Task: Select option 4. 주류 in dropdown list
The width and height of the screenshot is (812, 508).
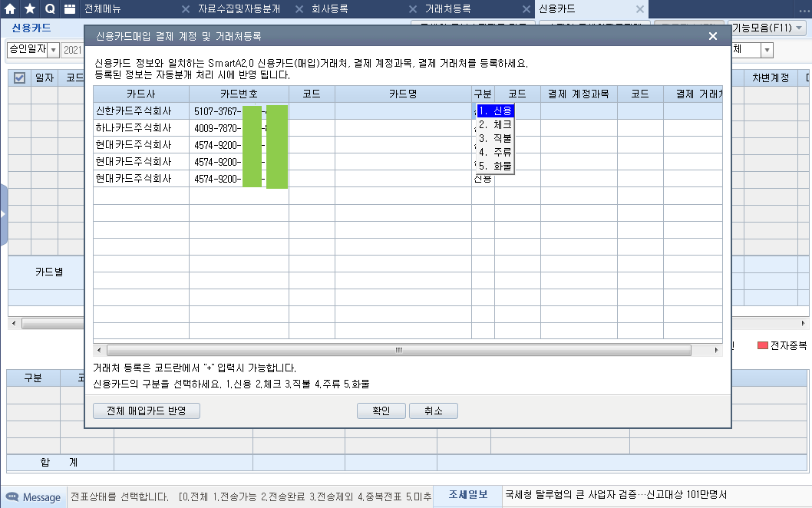Action: [495, 152]
